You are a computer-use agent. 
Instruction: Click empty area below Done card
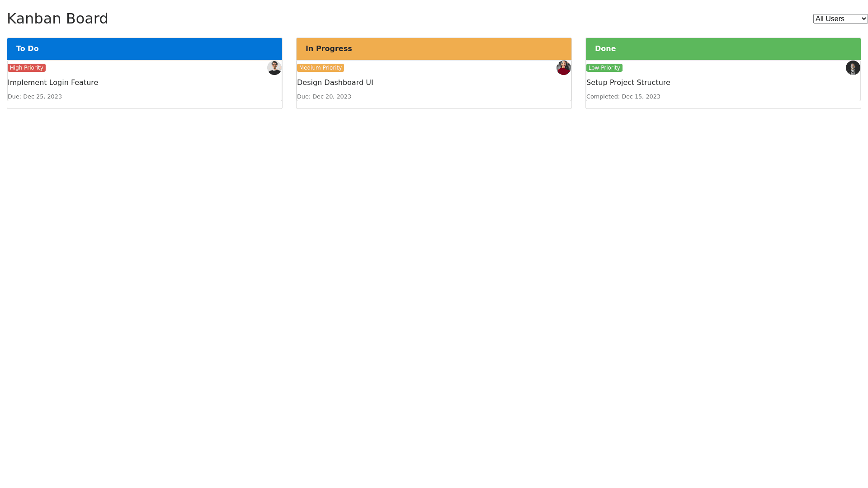[x=723, y=105]
